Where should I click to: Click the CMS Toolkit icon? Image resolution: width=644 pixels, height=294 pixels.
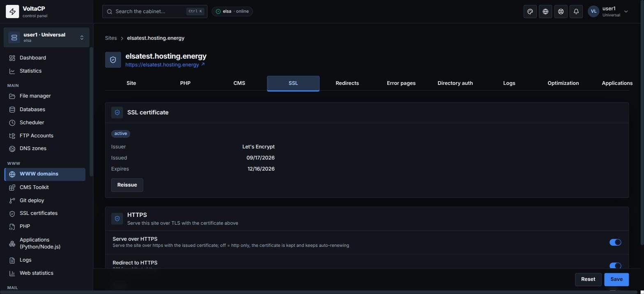pyautogui.click(x=12, y=187)
